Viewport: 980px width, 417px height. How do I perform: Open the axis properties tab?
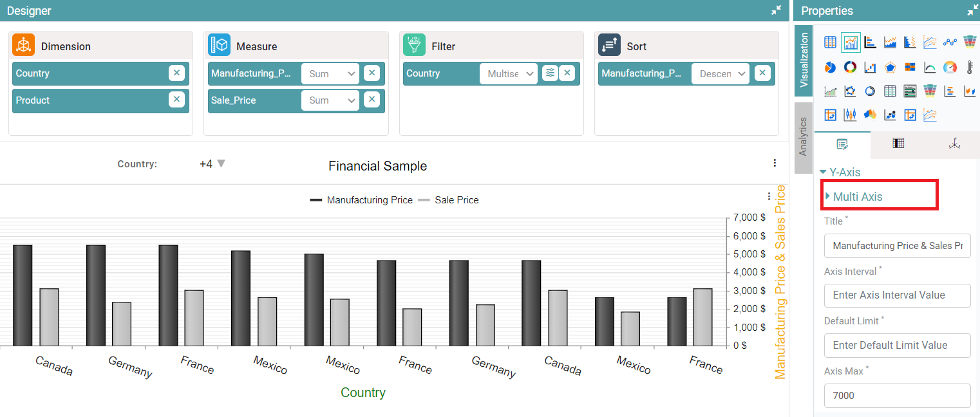tap(954, 144)
